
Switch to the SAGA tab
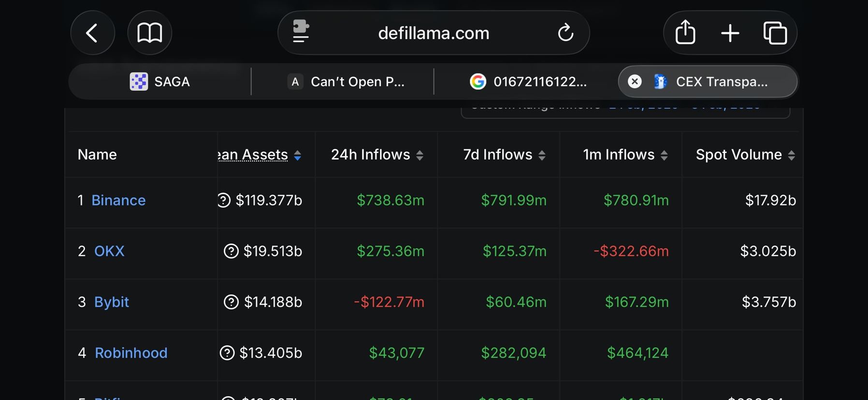[160, 82]
